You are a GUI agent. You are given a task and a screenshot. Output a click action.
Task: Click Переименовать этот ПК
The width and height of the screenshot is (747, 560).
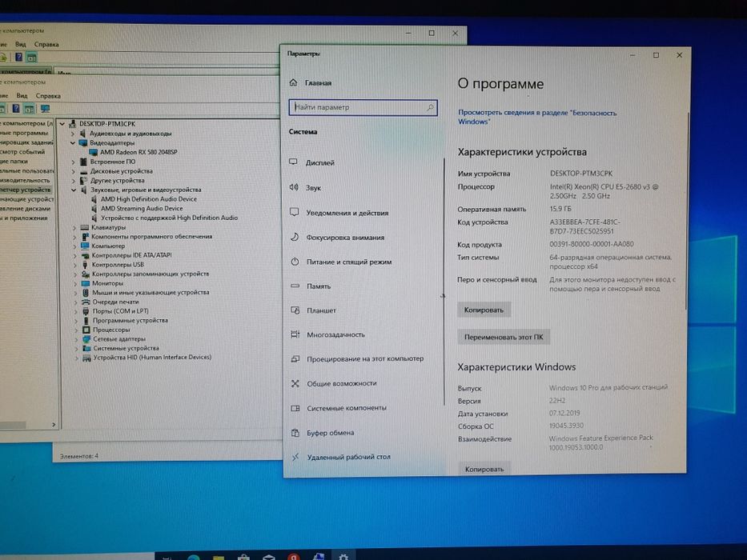504,337
